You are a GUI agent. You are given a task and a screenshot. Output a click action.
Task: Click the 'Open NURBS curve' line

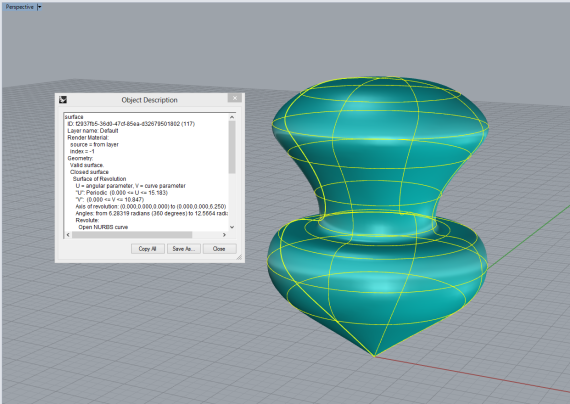click(x=103, y=227)
